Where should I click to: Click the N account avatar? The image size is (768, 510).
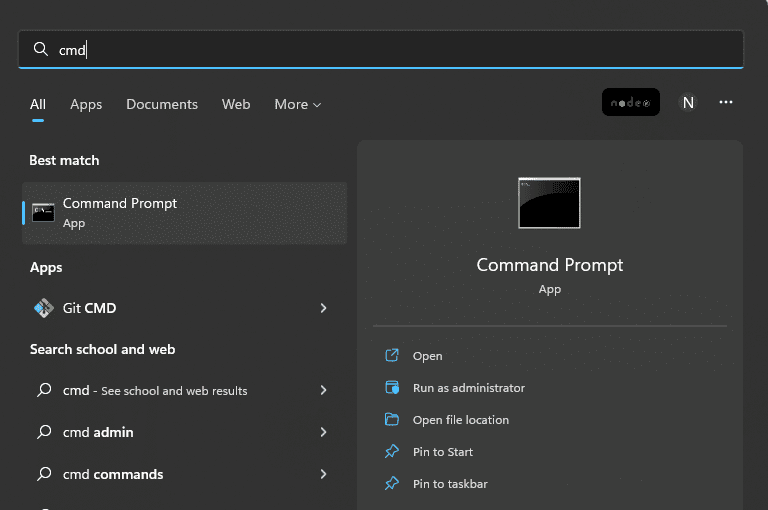[x=688, y=102]
